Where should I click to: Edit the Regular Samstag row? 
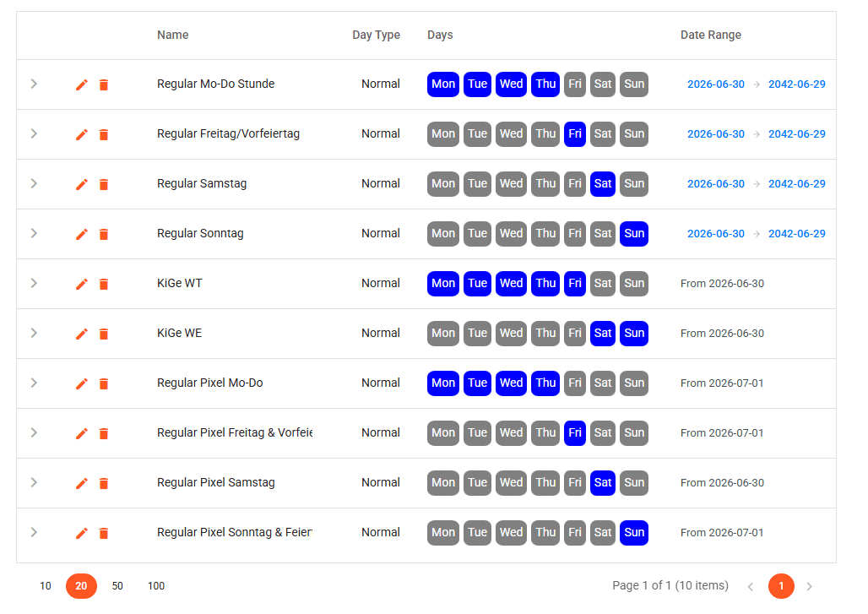pos(81,184)
